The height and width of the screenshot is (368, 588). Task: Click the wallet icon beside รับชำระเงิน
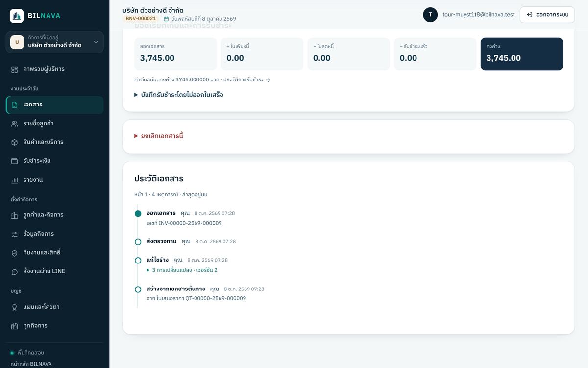pos(15,161)
